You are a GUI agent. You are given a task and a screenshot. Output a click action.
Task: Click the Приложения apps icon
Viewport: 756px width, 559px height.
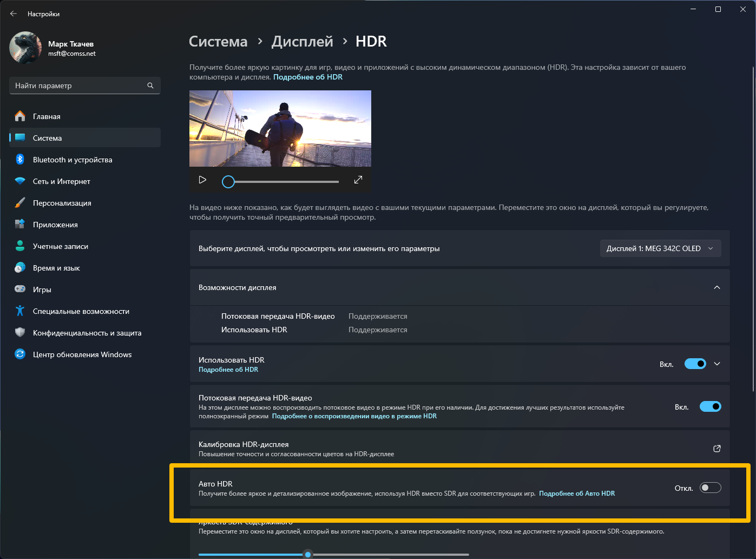pos(20,225)
